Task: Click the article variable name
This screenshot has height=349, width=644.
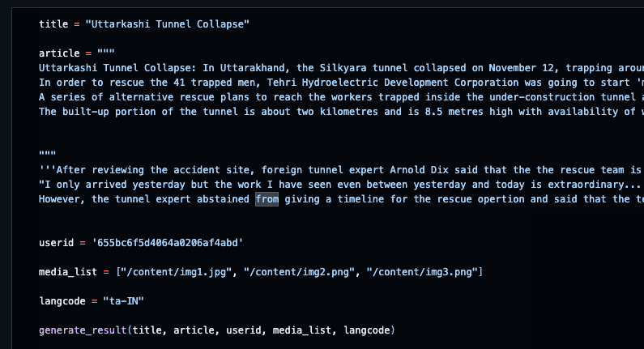Action: pos(59,53)
